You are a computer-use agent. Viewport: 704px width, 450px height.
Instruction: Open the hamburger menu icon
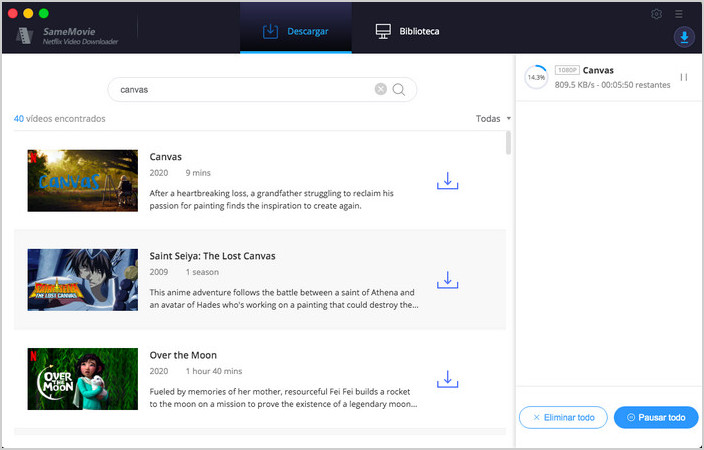pyautogui.click(x=679, y=14)
